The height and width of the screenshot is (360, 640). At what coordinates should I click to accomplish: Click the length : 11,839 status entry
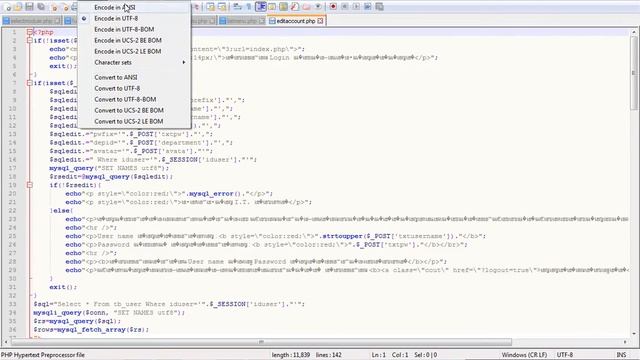[x=291, y=355]
